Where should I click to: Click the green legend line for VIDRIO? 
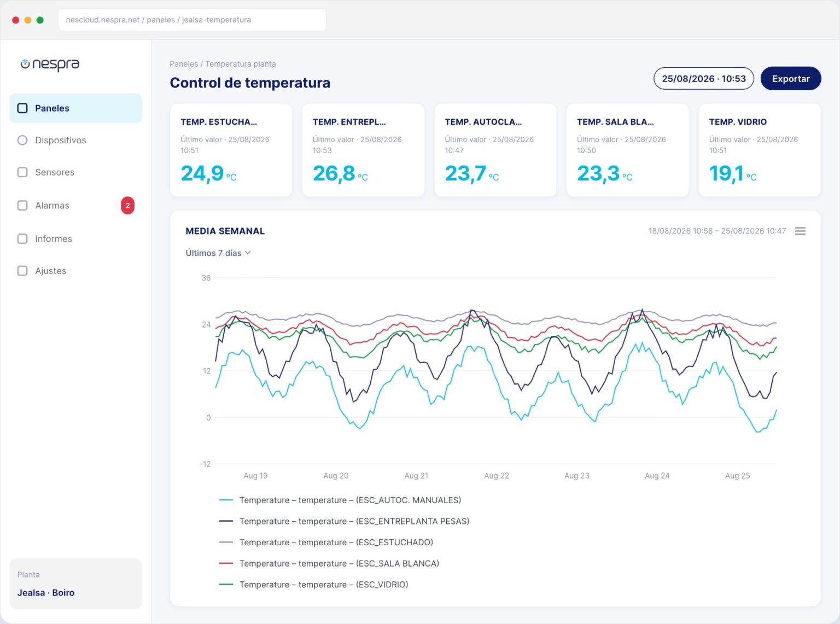(x=226, y=585)
